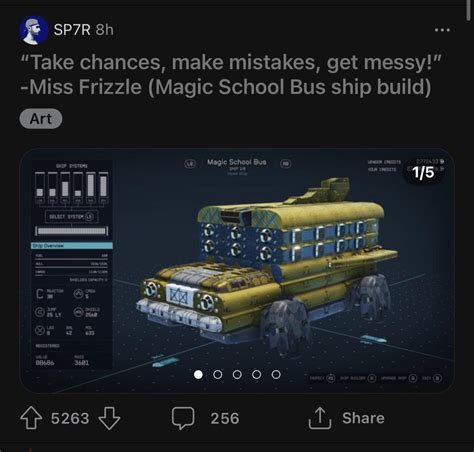The image size is (474, 452).
Task: Open the Magic School Bus ship image
Action: pos(237,271)
